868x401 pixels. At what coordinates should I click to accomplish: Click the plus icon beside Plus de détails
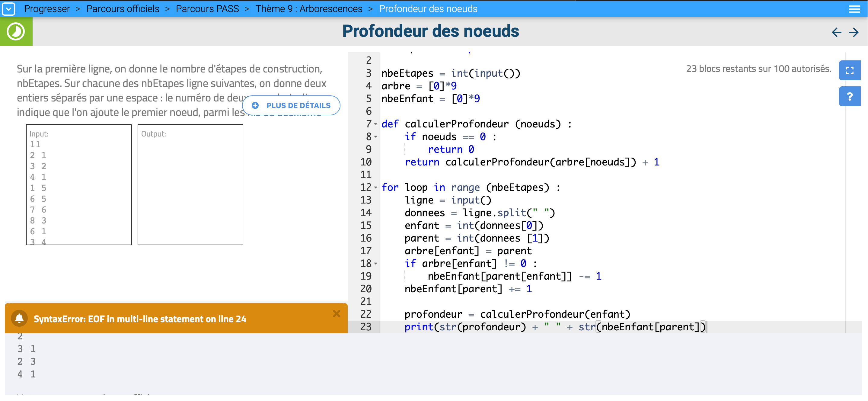tap(255, 106)
